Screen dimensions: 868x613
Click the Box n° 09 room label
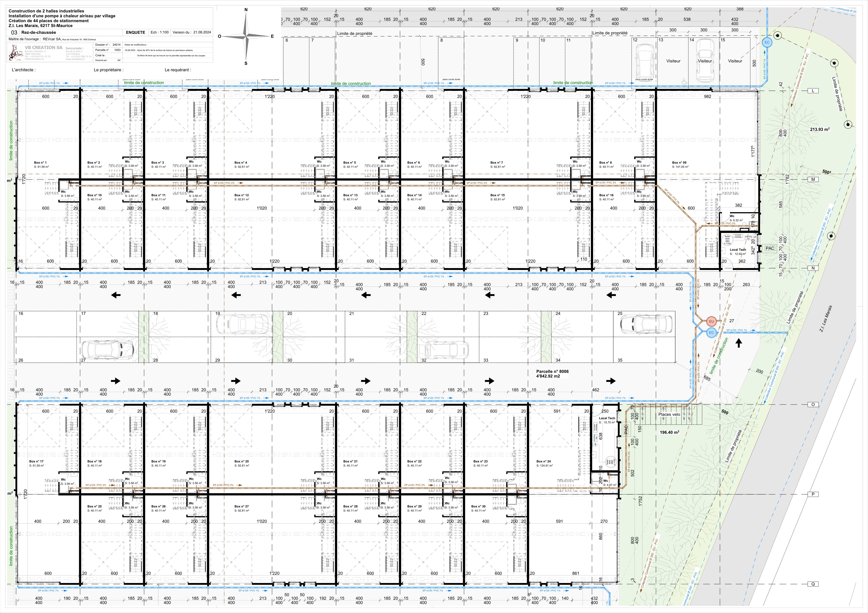[x=679, y=163]
